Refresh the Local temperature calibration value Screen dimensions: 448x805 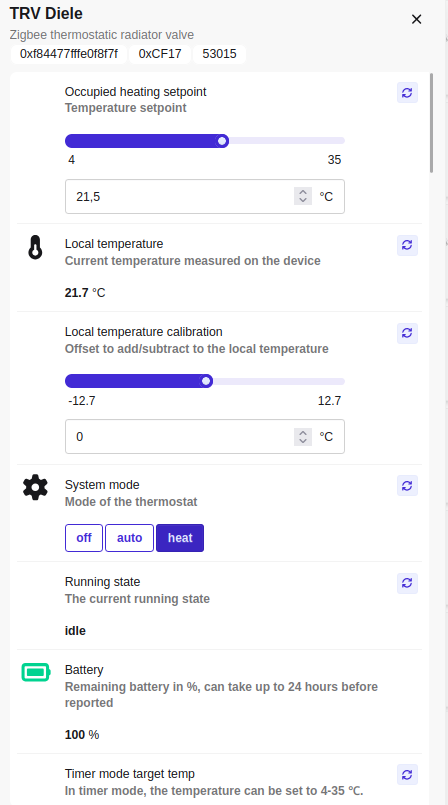click(407, 333)
